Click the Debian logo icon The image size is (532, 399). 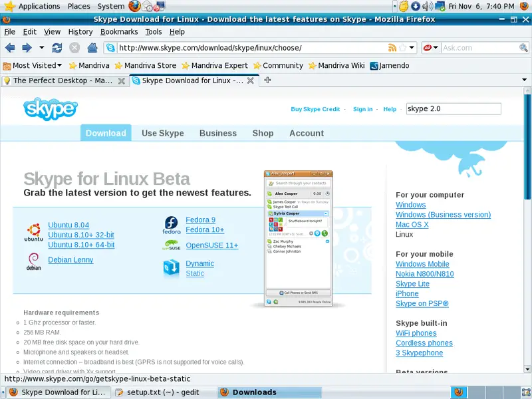(x=34, y=261)
